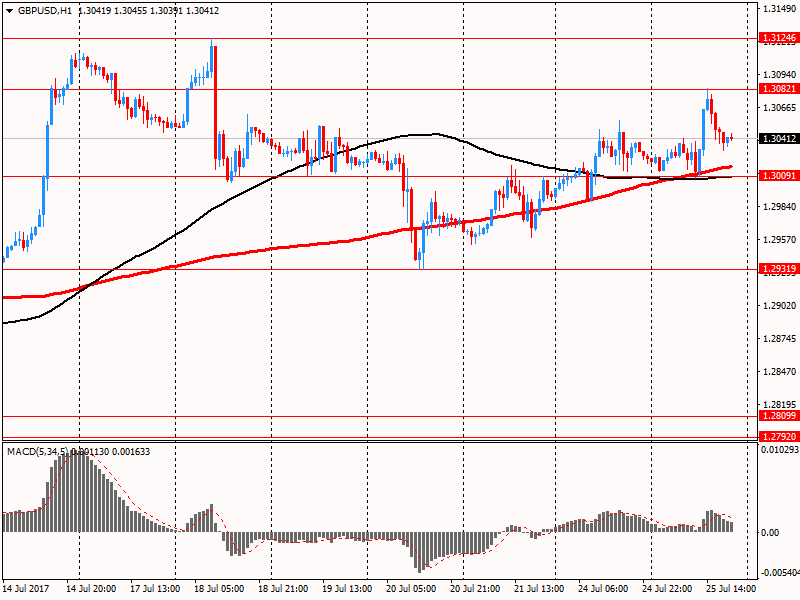Viewport: 800px width, 600px height.
Task: Click the 17 Jul 13:00 time label
Action: 156,588
